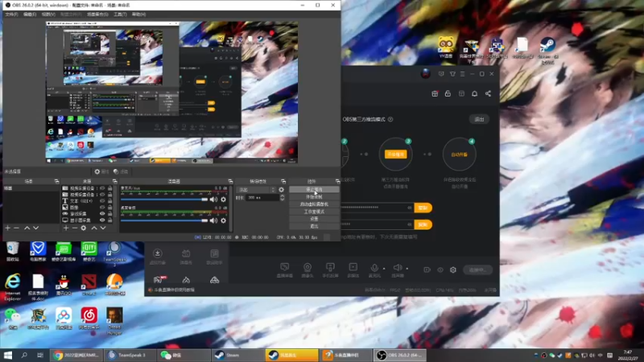Remove the selected source with the minus icon
The height and width of the screenshot is (362, 644).
tap(75, 228)
